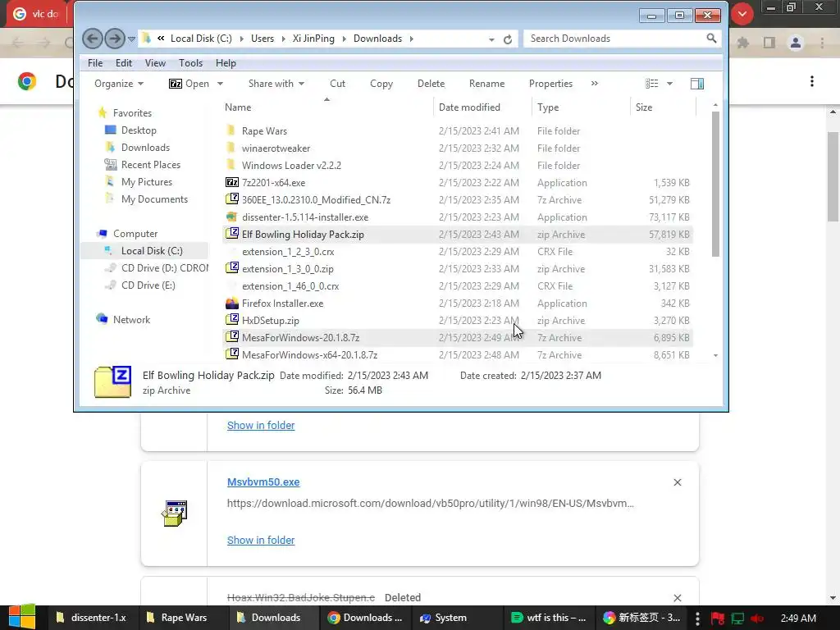This screenshot has width=840, height=630.
Task: Click Copy in the toolbar
Action: [381, 84]
